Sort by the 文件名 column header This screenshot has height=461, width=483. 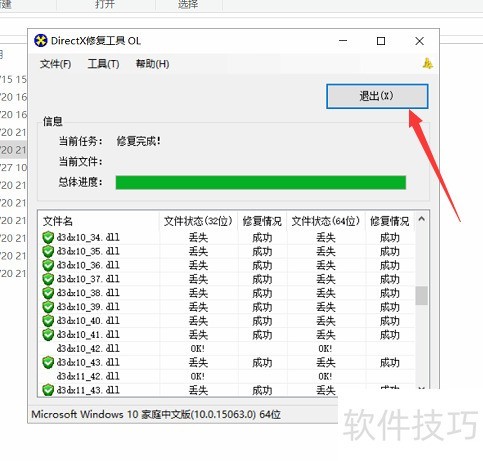[x=99, y=221]
